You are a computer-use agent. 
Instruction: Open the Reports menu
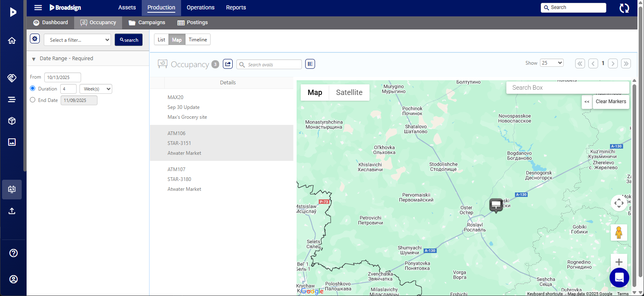[236, 7]
